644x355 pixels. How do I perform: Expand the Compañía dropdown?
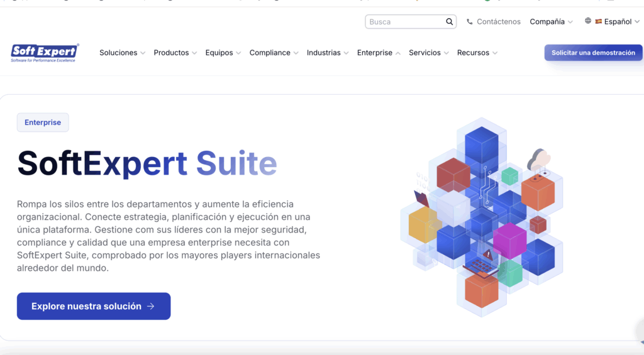tap(551, 22)
